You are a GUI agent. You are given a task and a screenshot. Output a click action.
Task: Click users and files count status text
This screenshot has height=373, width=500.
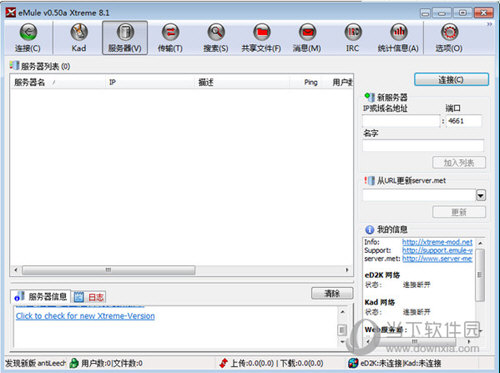pyautogui.click(x=112, y=363)
